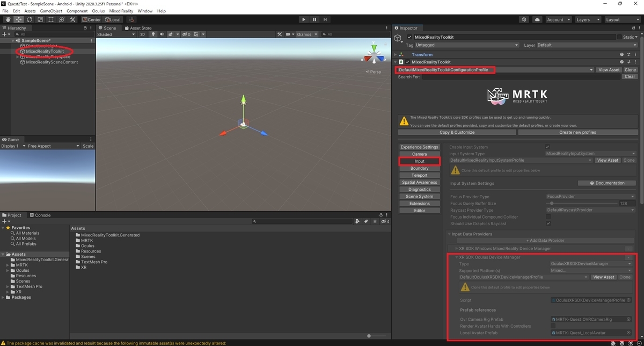Toggle Local rotation mode
644x346 pixels.
pos(113,19)
